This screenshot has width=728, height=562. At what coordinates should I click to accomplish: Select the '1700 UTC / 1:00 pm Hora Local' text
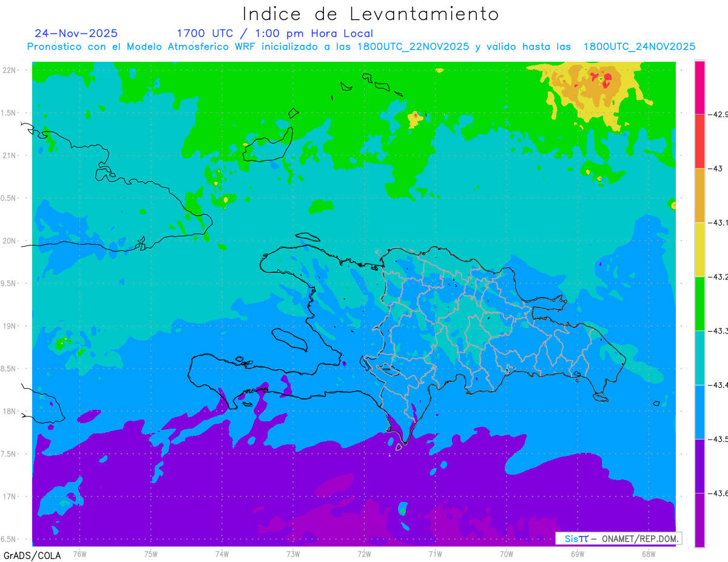point(275,33)
